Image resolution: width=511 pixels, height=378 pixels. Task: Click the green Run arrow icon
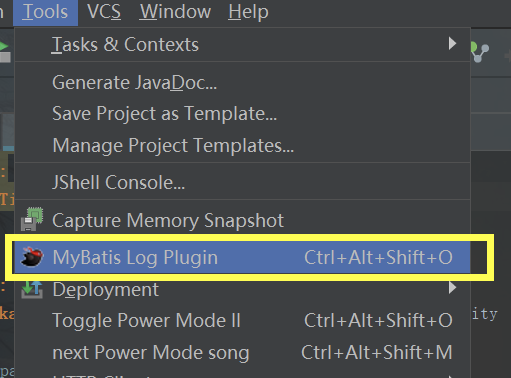click(4, 46)
